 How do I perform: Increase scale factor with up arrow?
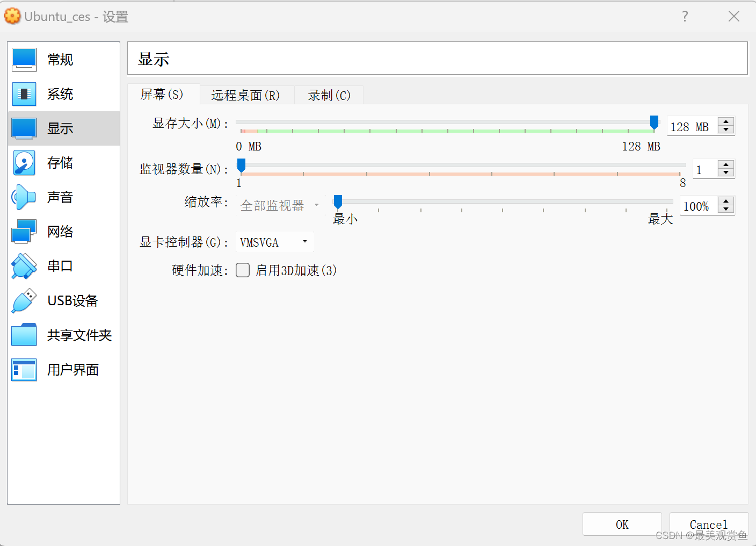[x=726, y=201]
